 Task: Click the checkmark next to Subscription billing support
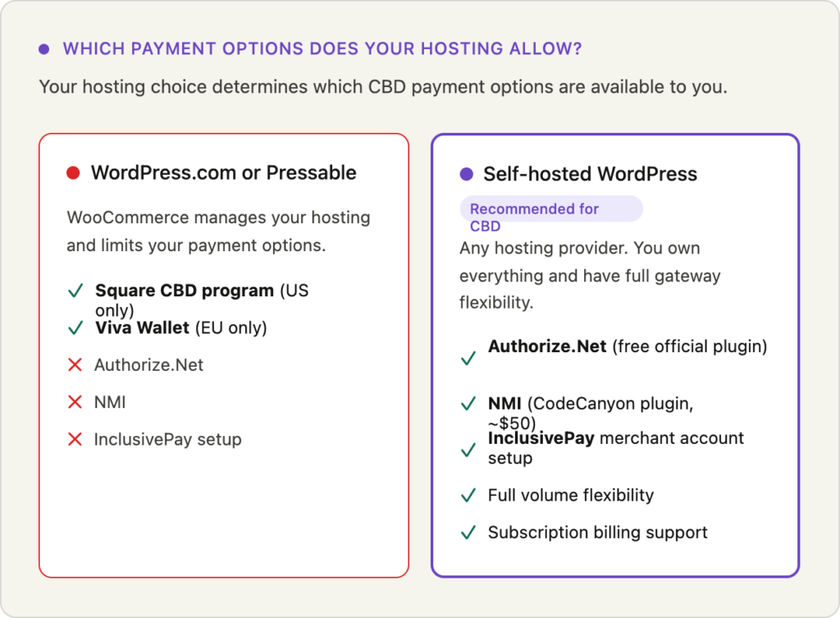(x=468, y=533)
